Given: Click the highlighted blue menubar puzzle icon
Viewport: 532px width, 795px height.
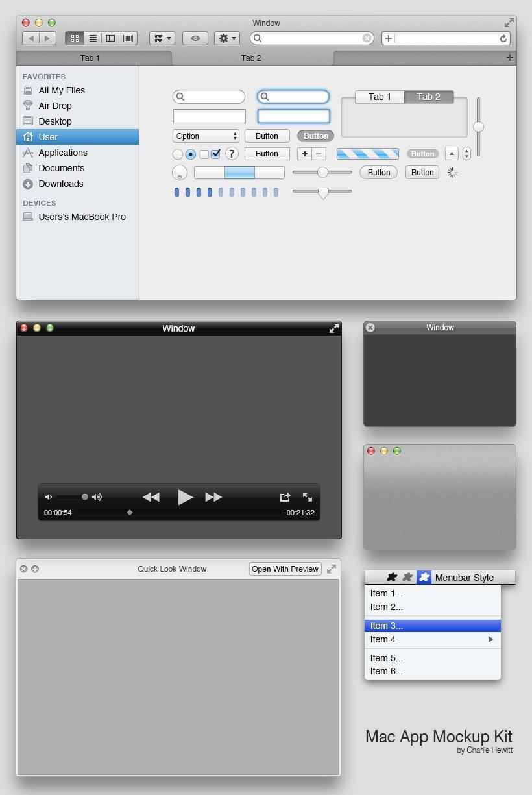Looking at the screenshot, I should (424, 578).
